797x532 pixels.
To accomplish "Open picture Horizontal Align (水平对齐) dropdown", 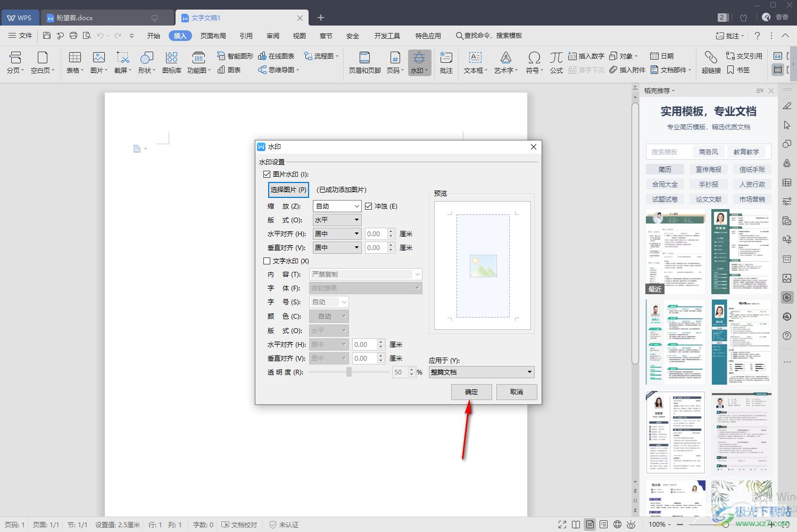I will pos(337,234).
